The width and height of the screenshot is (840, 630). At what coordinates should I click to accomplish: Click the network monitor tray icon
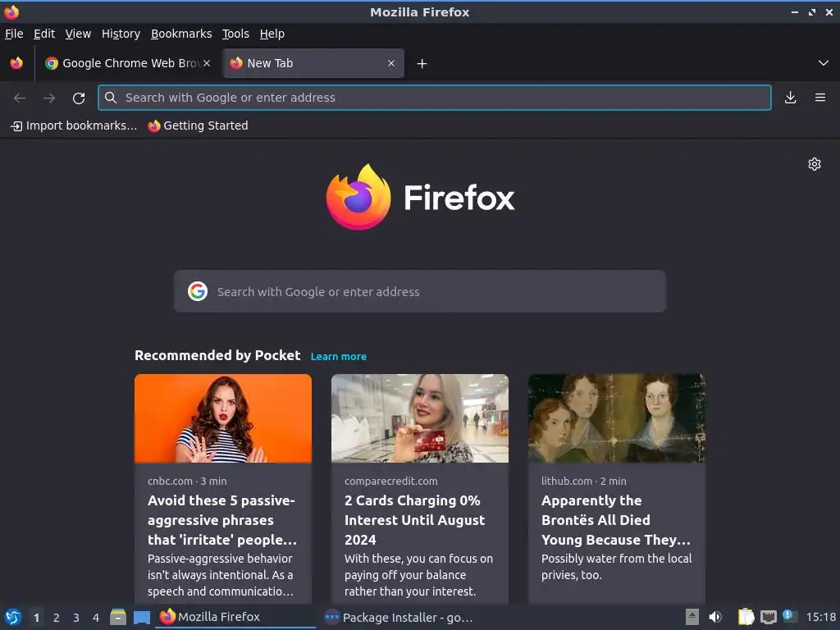point(768,618)
